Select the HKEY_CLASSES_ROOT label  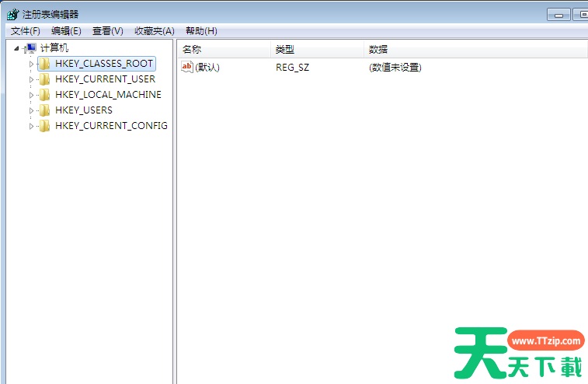point(104,64)
